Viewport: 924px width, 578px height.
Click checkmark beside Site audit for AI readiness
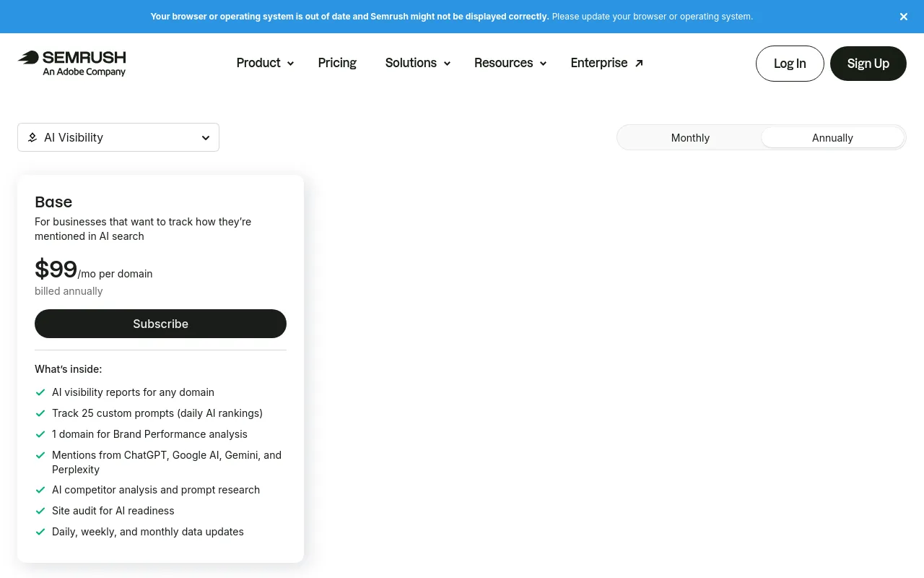(40, 511)
